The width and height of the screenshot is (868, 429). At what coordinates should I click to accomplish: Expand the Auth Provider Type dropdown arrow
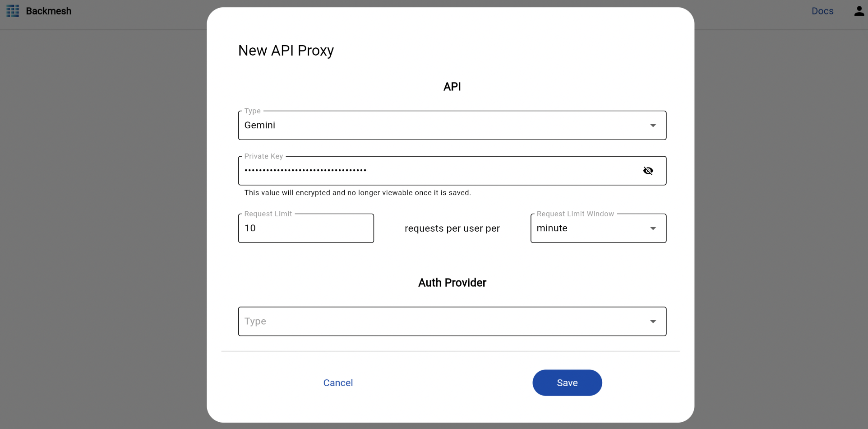click(x=653, y=322)
